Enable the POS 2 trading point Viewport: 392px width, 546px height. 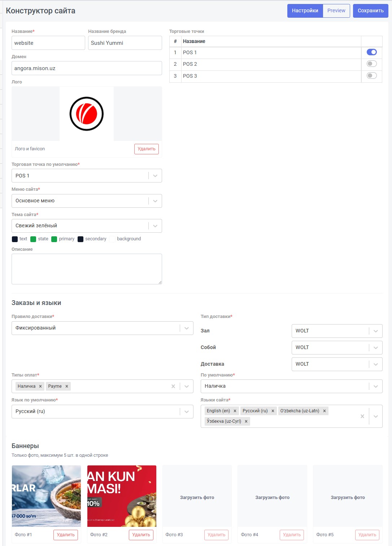[371, 64]
